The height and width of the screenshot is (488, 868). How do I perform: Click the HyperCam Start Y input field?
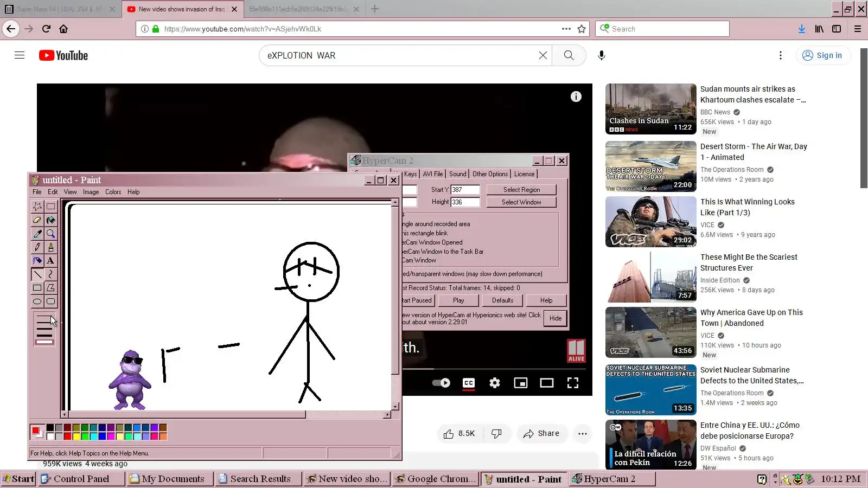465,190
